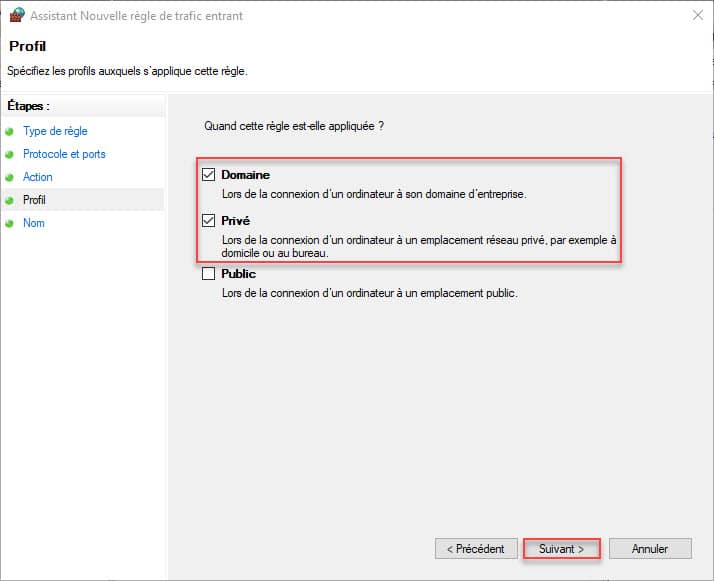Click the Public label text
The width and height of the screenshot is (714, 581).
pyautogui.click(x=239, y=274)
